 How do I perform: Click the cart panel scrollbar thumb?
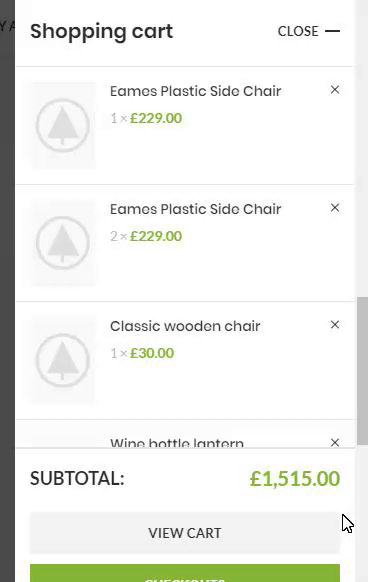coord(362,370)
